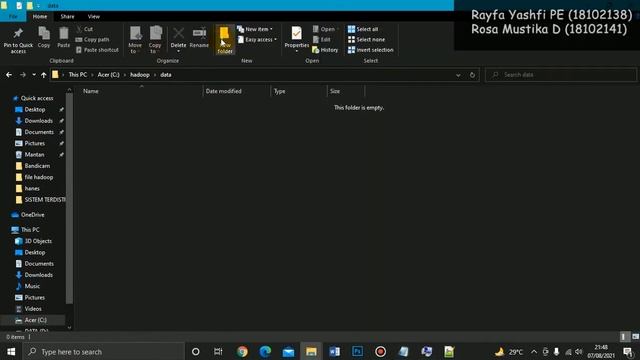Screen dimensions: 640x360
Task: Click the Refresh button
Action: pyautogui.click(x=472, y=75)
